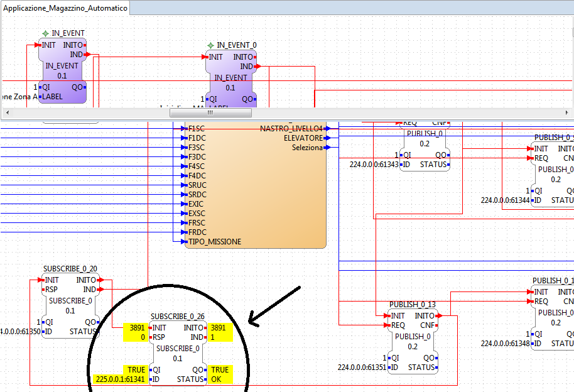Click the TRUE watch value beside QI
The image size is (574, 392).
[136, 369]
